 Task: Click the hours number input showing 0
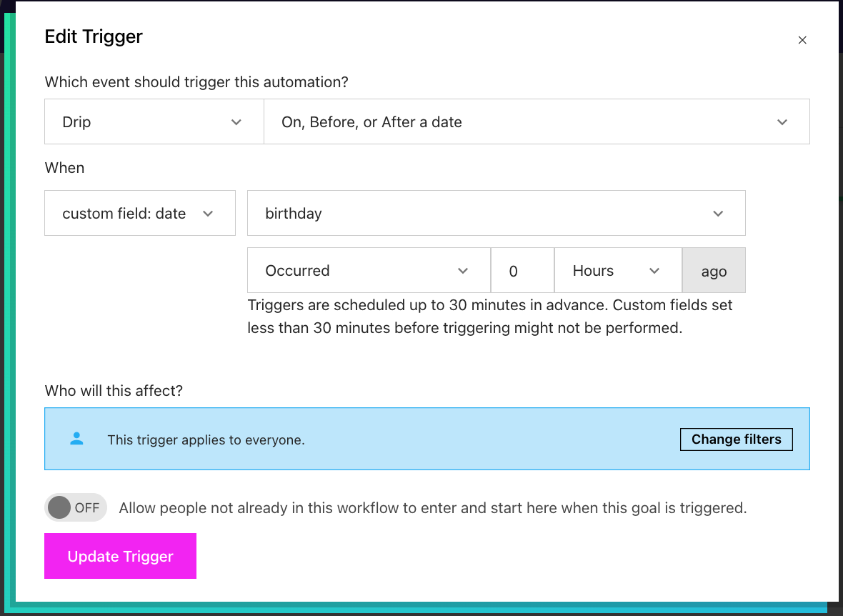[x=522, y=270]
